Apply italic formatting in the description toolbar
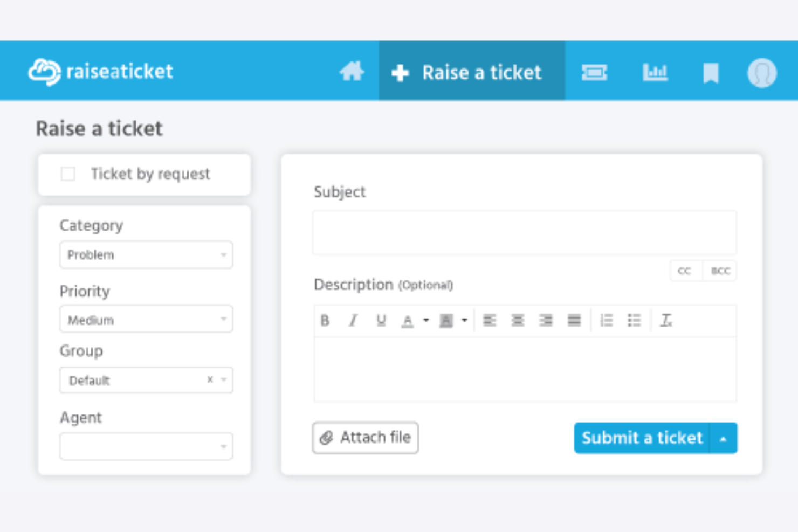 353,320
